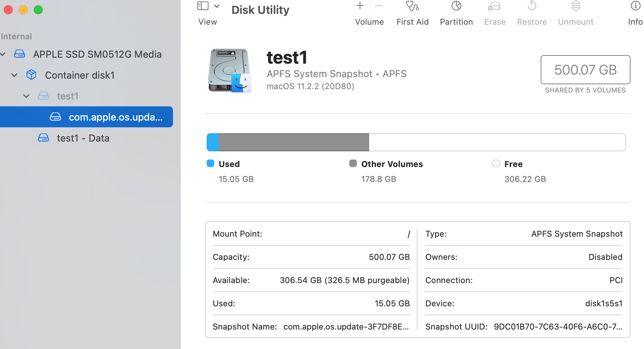Click the Owners Disabled value
This screenshot has width=644, height=349.
605,257
